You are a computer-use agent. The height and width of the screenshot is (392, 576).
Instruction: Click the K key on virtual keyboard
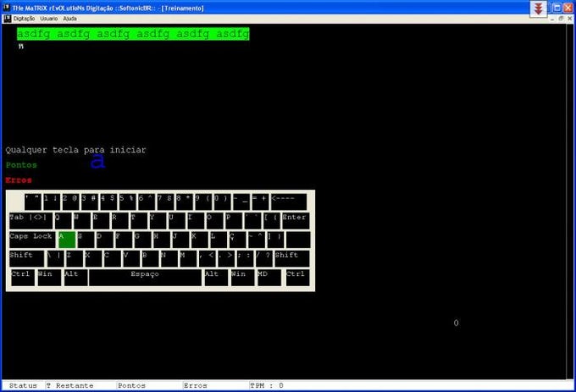tap(200, 240)
